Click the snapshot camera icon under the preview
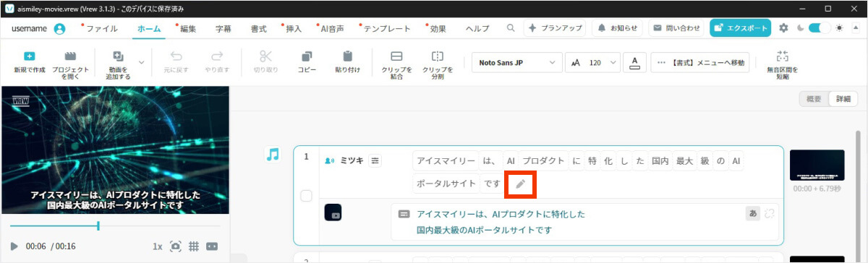868x263 pixels. pyautogui.click(x=175, y=246)
